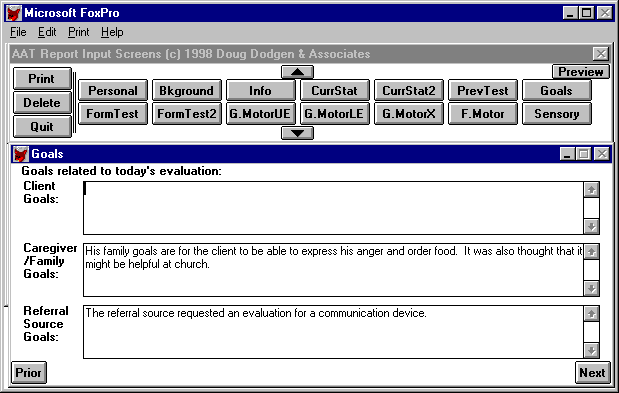This screenshot has height=393, width=619.
Task: Open the G.MotorLE input screen
Action: tap(334, 114)
